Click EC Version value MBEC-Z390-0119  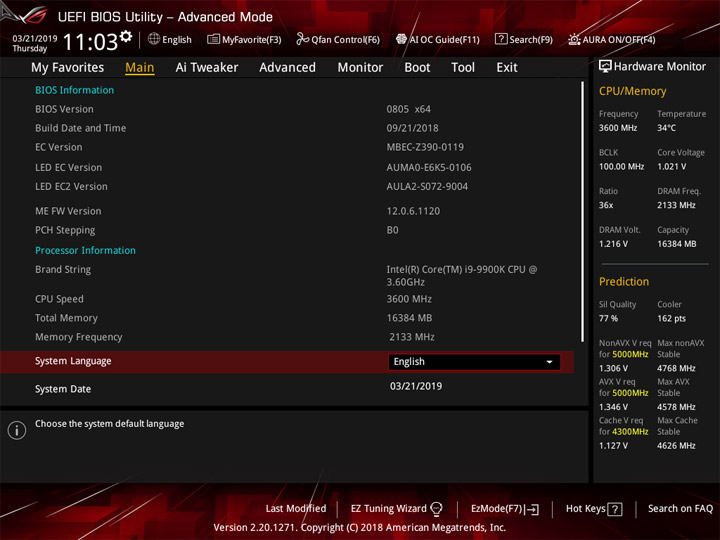click(x=425, y=147)
